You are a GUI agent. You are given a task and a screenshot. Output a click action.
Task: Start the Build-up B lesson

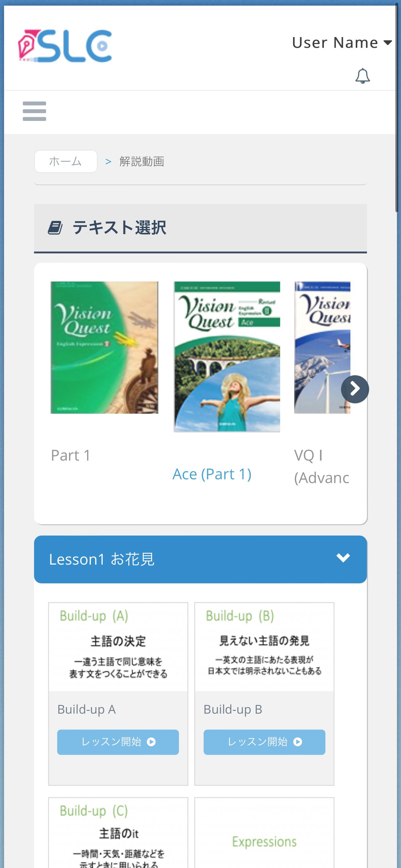[264, 742]
